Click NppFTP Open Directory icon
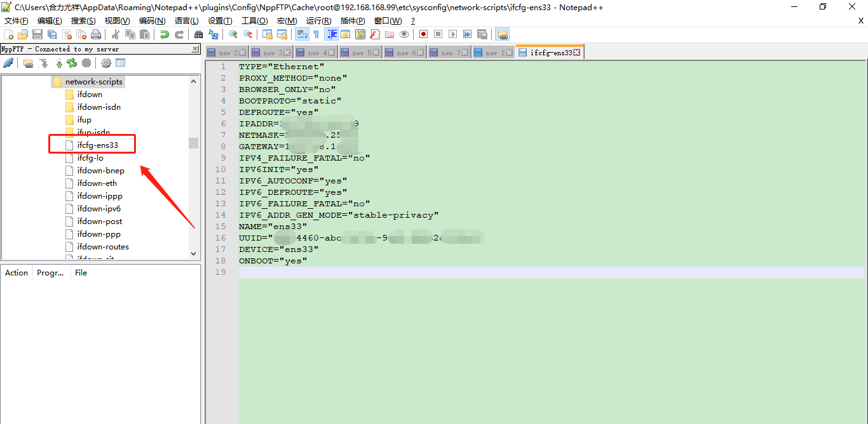Image resolution: width=868 pixels, height=424 pixels. click(x=28, y=63)
